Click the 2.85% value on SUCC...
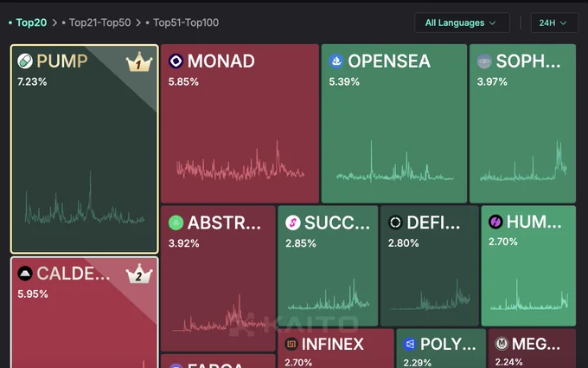This screenshot has height=368, width=588. 301,243
